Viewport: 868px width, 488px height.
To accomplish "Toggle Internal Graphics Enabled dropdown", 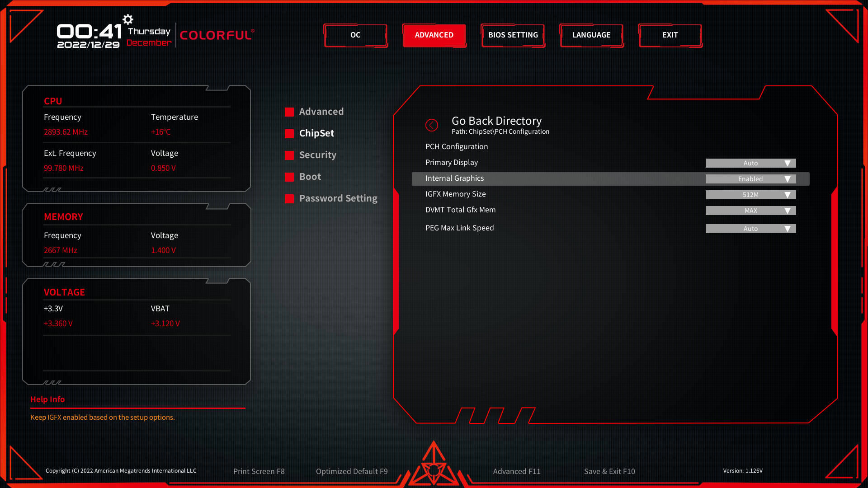I will tap(750, 179).
